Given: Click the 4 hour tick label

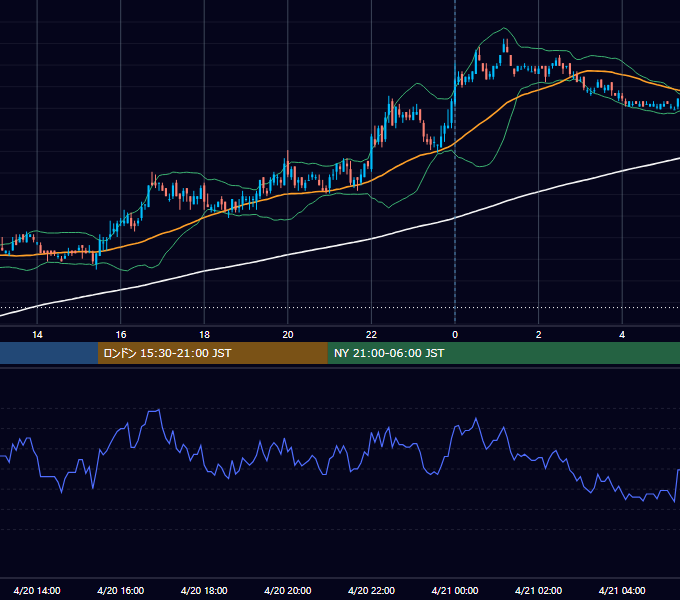Looking at the screenshot, I should click(x=622, y=335).
